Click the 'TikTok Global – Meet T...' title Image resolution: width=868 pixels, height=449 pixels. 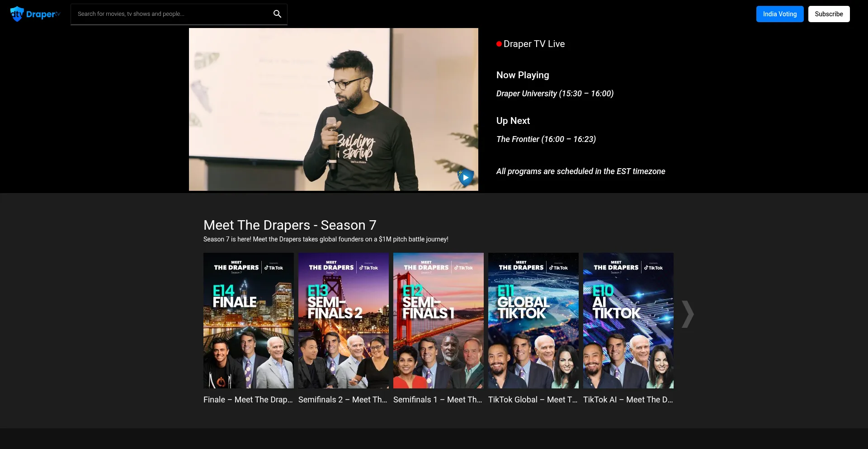pyautogui.click(x=533, y=400)
